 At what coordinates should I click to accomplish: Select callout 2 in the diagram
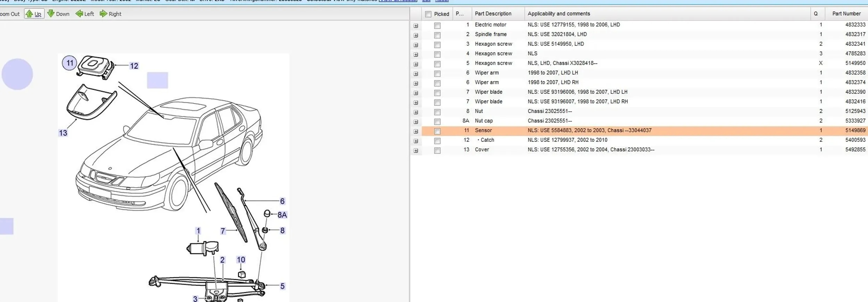(223, 260)
